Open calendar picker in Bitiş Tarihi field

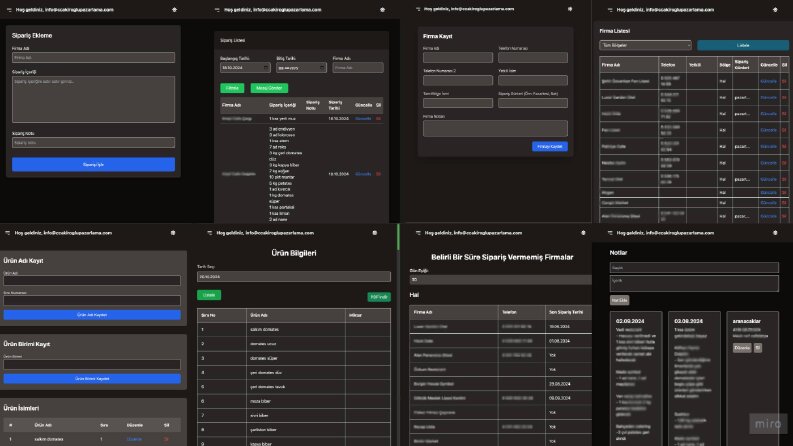(322, 68)
